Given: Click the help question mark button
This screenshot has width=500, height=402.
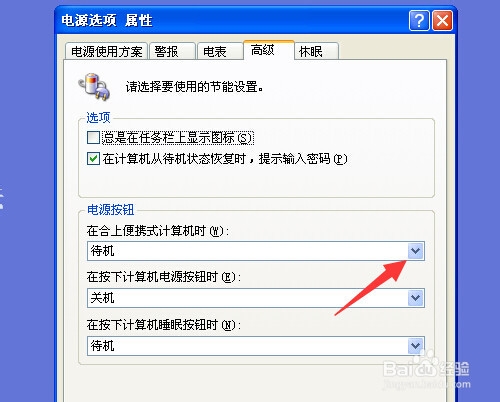Looking at the screenshot, I should [x=419, y=21].
